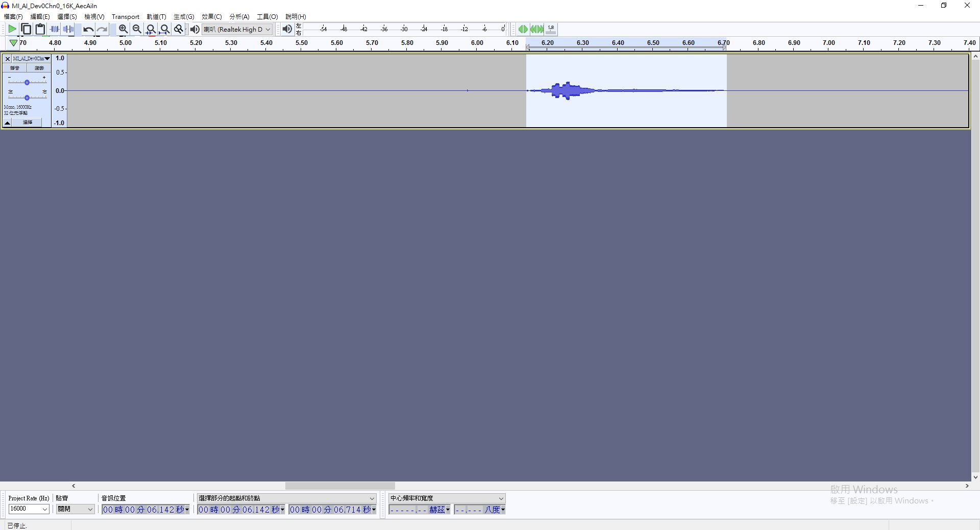This screenshot has height=530, width=980.
Task: Click the track Select (選擇) button
Action: pos(28,123)
